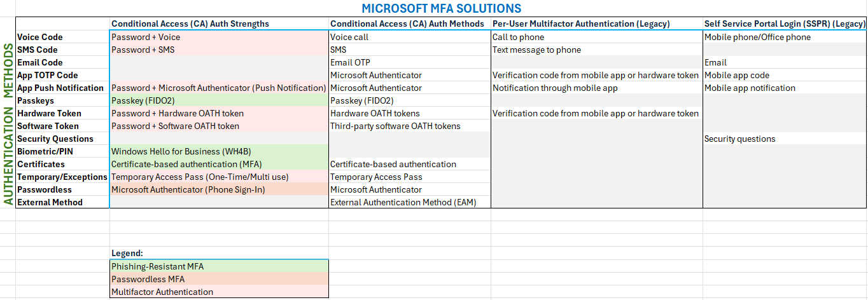Click the 'Password + SMS' cell
The image size is (868, 300).
(x=219, y=50)
